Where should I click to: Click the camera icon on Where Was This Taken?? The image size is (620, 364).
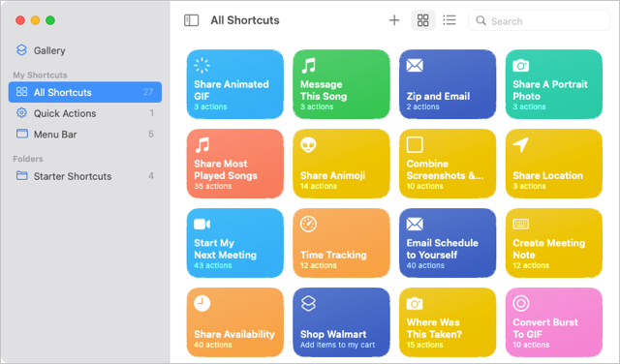click(x=415, y=304)
